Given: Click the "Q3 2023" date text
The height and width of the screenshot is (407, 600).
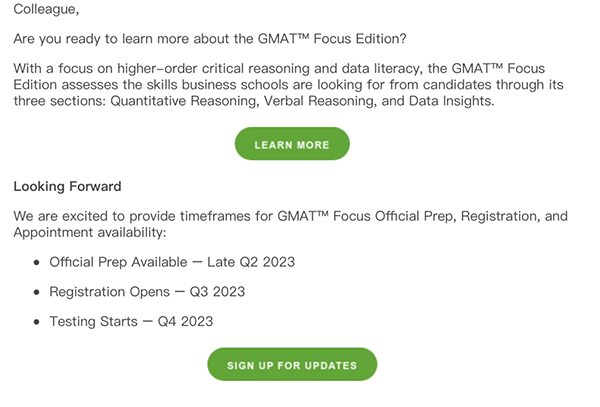Looking at the screenshot, I should [216, 292].
